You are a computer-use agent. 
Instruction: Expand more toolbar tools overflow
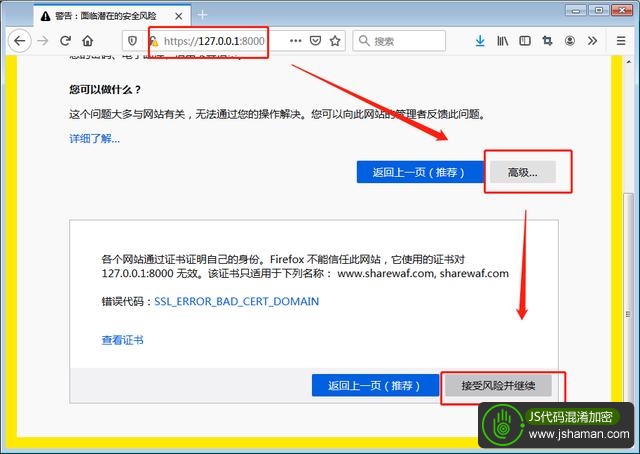pos(592,41)
